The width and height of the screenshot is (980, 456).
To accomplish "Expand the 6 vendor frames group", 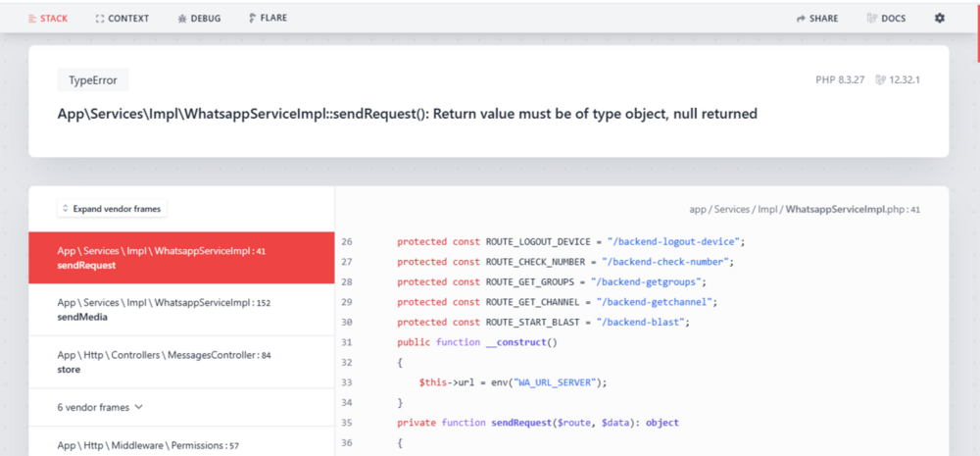I will pyautogui.click(x=100, y=407).
